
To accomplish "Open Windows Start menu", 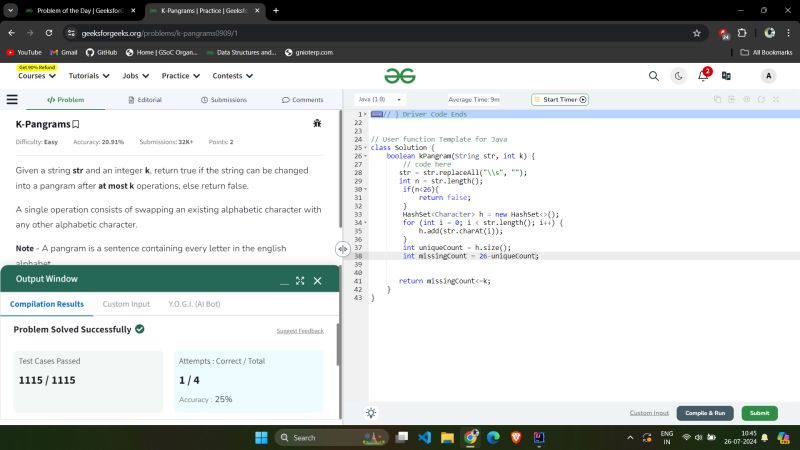I will point(261,437).
